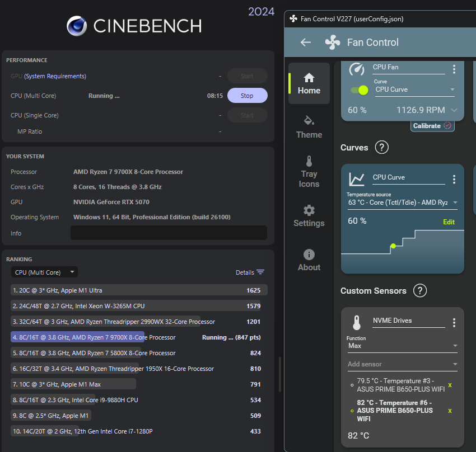Click the CPU Fan speedometer icon
The image size is (476, 452).
tap(357, 69)
